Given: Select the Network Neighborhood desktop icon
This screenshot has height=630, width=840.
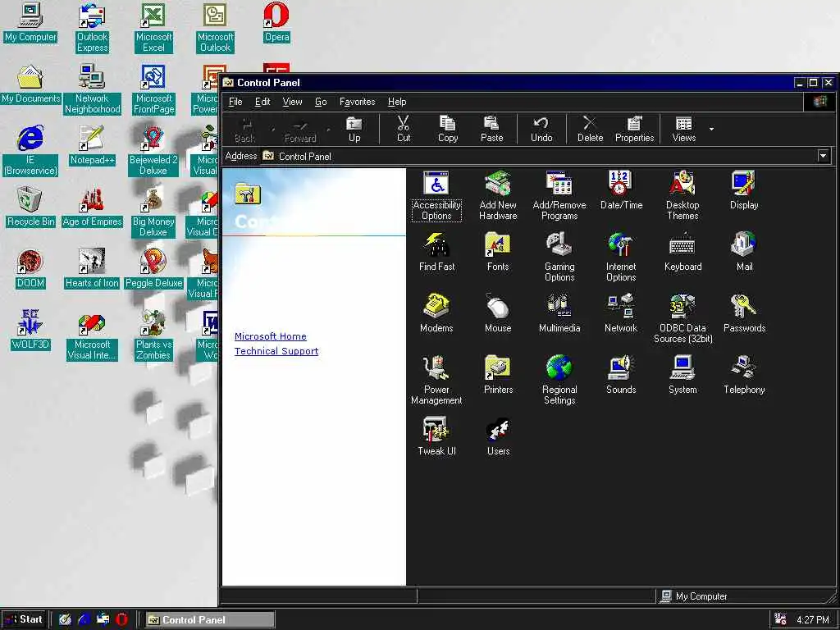Looking at the screenshot, I should [x=92, y=89].
